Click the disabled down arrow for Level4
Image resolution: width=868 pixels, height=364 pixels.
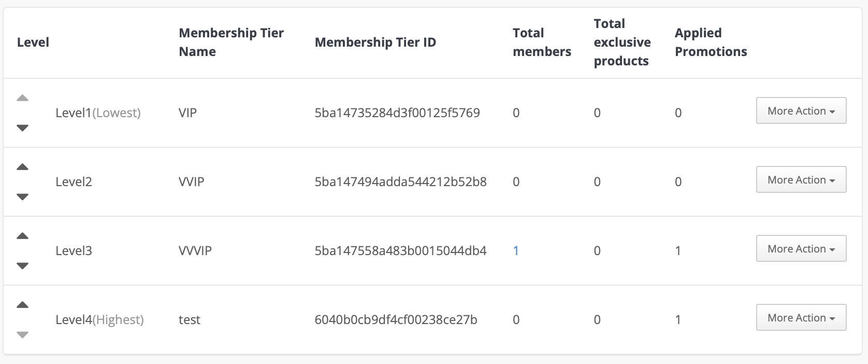point(22,334)
